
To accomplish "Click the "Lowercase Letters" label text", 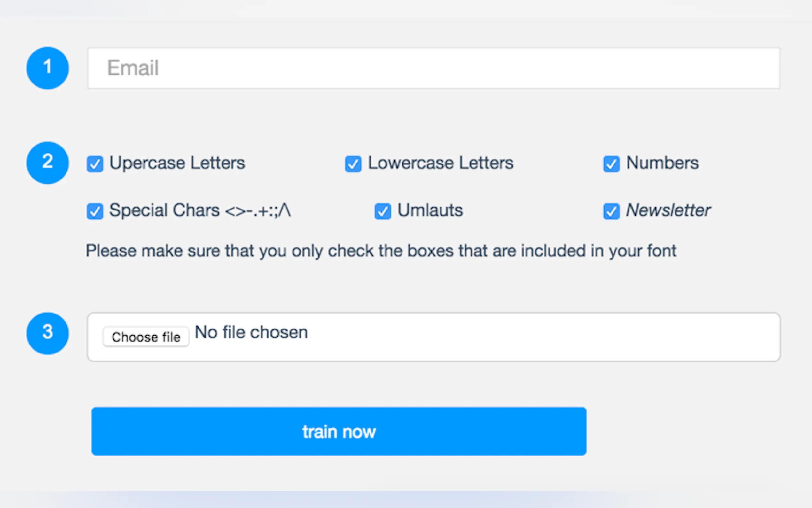I will (x=441, y=163).
